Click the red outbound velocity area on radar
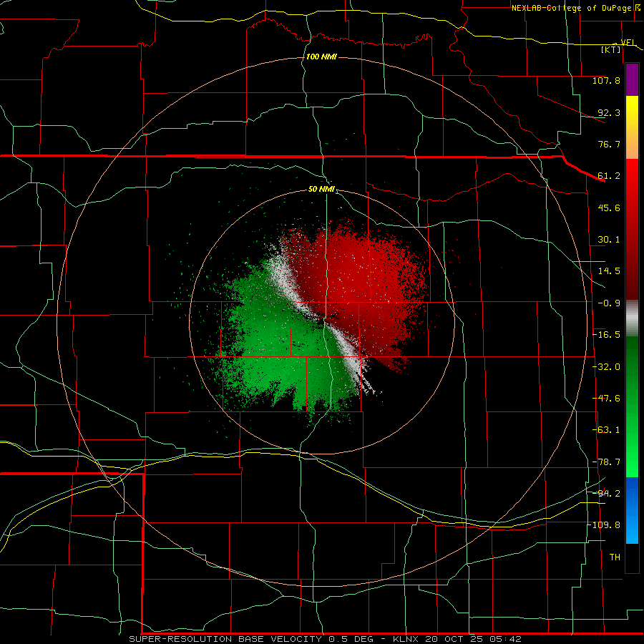 (x=361, y=283)
